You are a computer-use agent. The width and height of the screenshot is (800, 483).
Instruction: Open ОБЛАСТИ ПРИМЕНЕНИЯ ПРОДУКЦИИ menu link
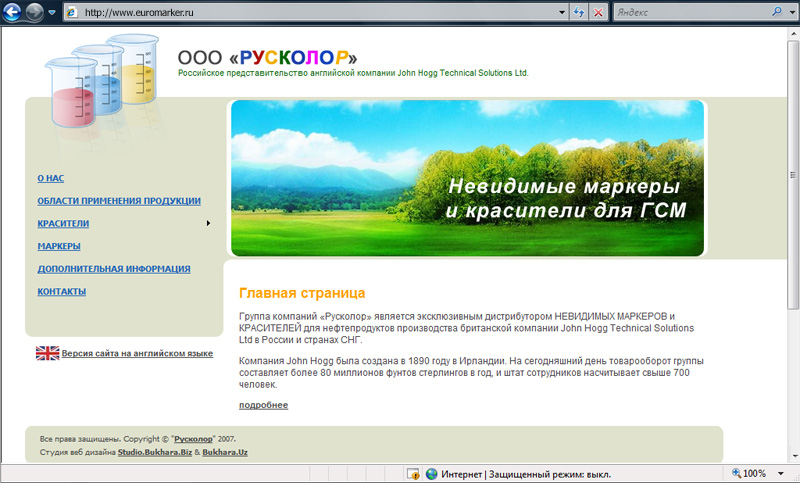[x=119, y=200]
